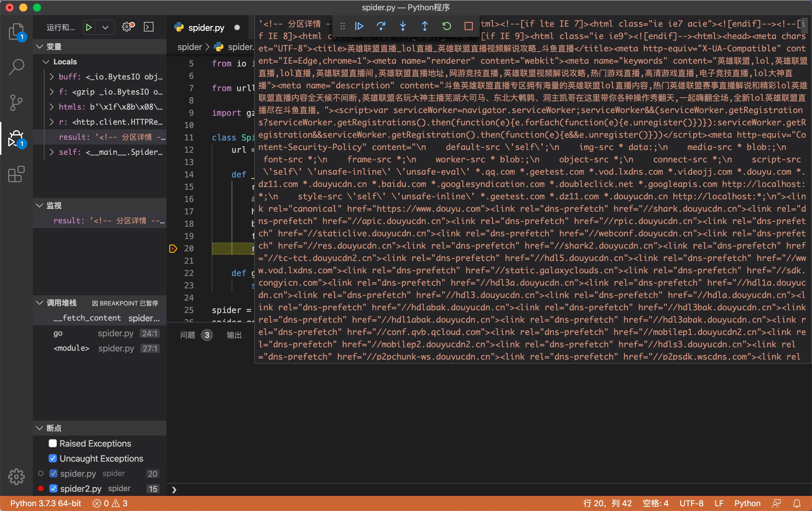Click the 行 20, 列 42 cursor position
This screenshot has width=812, height=511.
[x=607, y=503]
